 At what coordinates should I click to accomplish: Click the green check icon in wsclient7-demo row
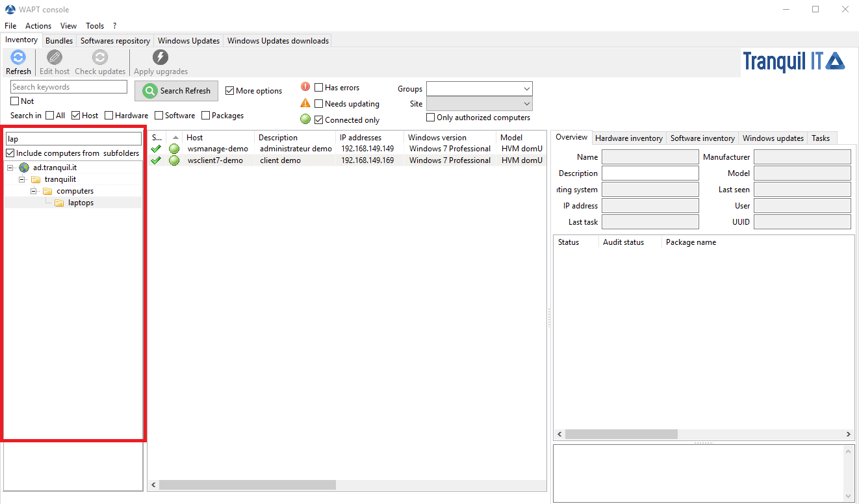pos(156,160)
